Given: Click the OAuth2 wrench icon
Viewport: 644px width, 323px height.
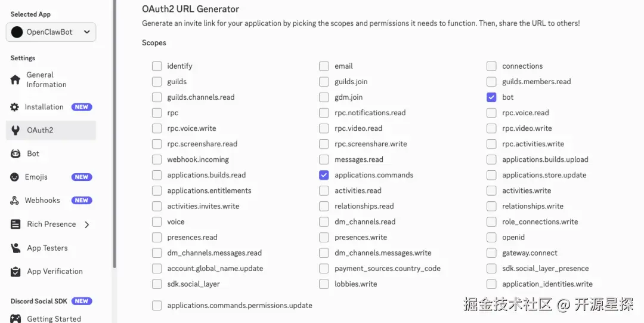Looking at the screenshot, I should pyautogui.click(x=16, y=130).
